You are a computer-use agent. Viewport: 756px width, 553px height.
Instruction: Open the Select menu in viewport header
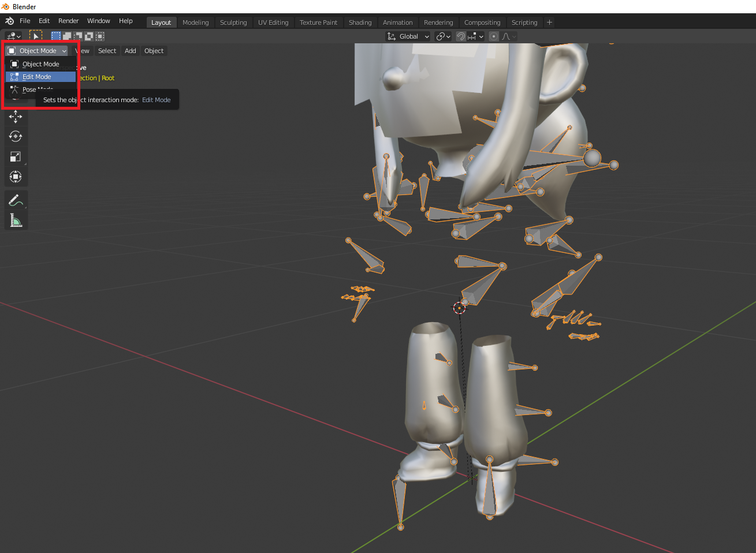click(107, 51)
